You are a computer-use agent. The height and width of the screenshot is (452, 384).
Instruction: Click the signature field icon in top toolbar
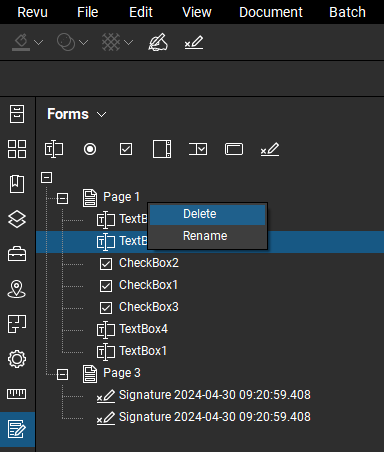(194, 43)
